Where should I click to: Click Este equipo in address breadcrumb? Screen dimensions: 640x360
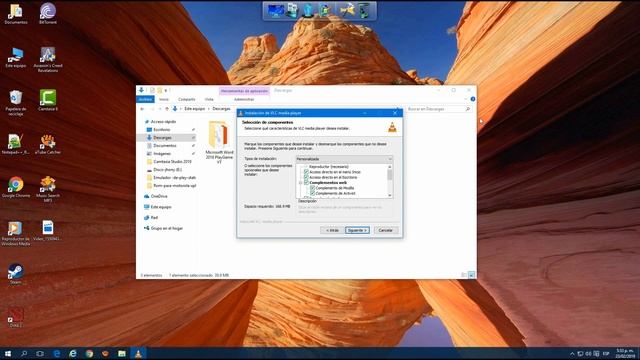(194, 109)
